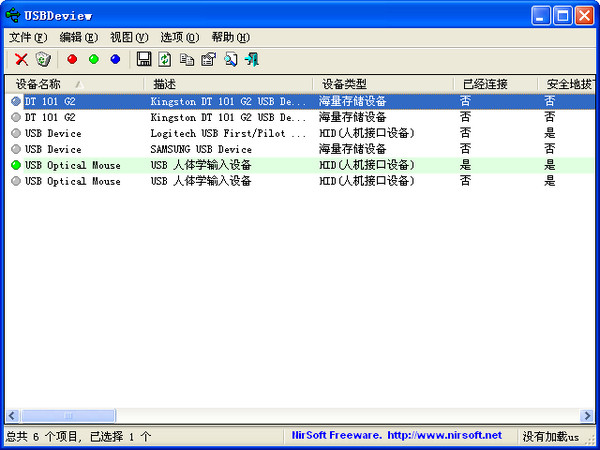The image size is (600, 450).
Task: Click 总共 6 个项目 status bar text
Action: coord(44,436)
